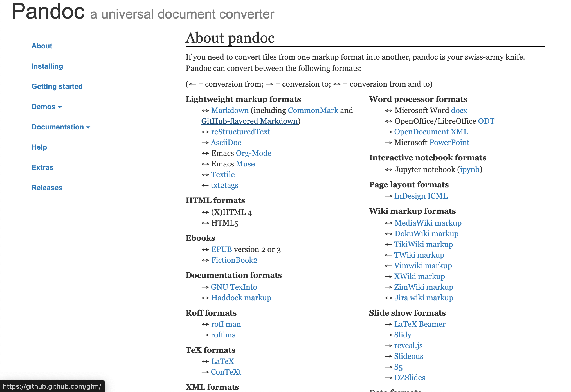571x392 pixels.
Task: Open the Extras page
Action: (42, 168)
